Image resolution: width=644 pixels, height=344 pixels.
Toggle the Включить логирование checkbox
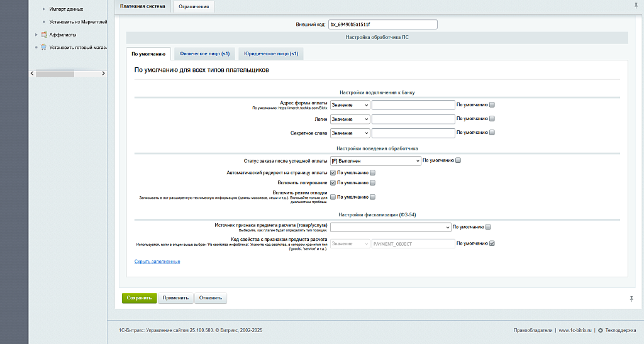(333, 183)
